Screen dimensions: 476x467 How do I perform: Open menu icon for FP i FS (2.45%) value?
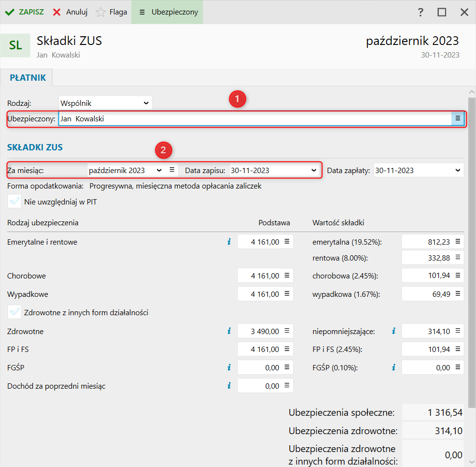click(458, 349)
